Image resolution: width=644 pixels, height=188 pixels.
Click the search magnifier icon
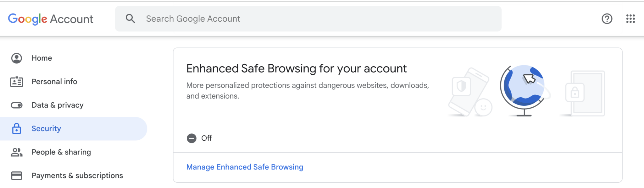point(130,19)
